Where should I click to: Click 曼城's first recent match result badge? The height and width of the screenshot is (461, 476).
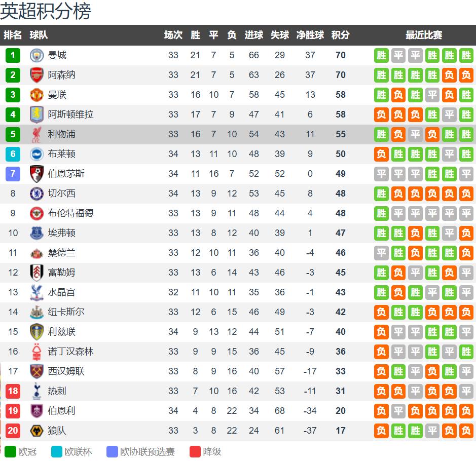point(381,55)
